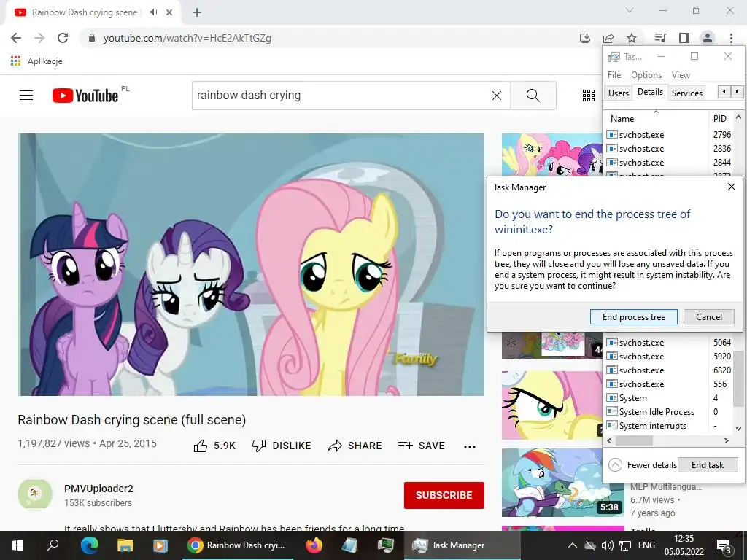Show hidden tray icons chevron

(573, 545)
